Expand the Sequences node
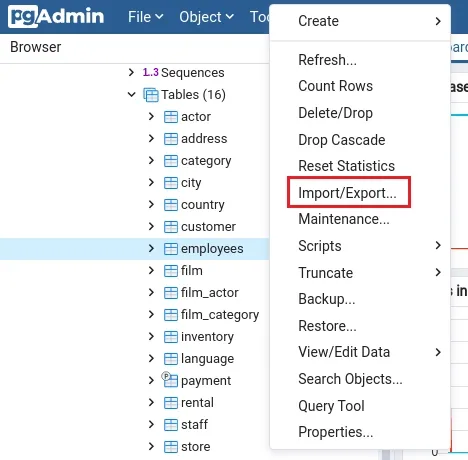The image size is (468, 460). [131, 72]
